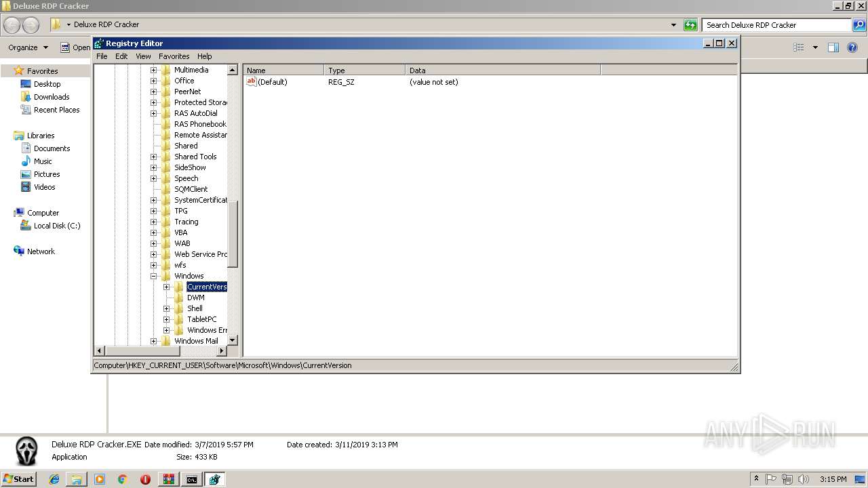Image resolution: width=868 pixels, height=488 pixels.
Task: Switch to Command Prompt taskbar window
Action: (x=192, y=479)
